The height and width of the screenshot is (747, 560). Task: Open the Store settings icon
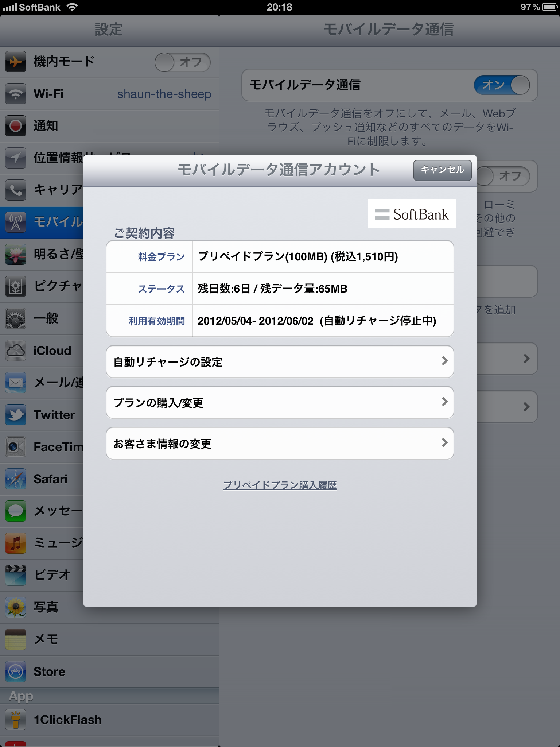(x=16, y=671)
